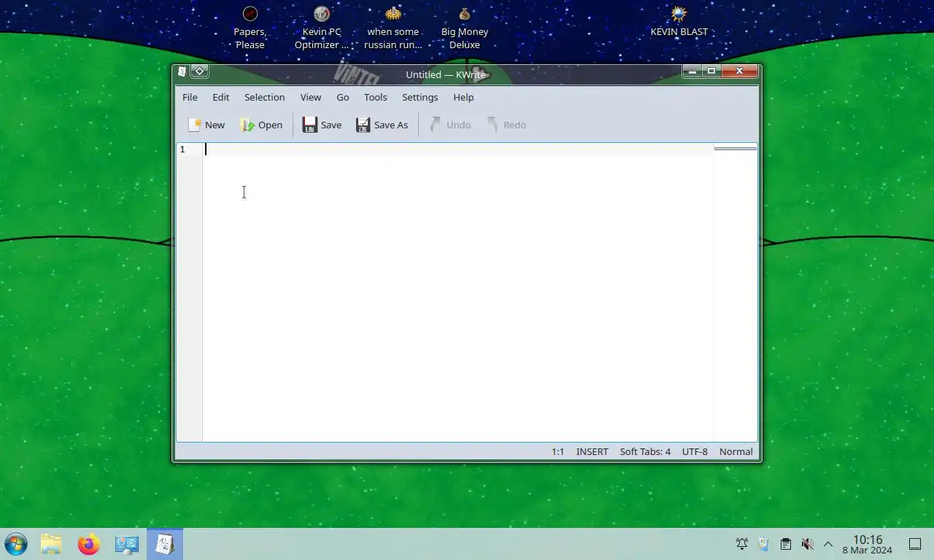Screen dimensions: 934x560
Task: Click the KWrite task entry in taskbar
Action: 165,544
